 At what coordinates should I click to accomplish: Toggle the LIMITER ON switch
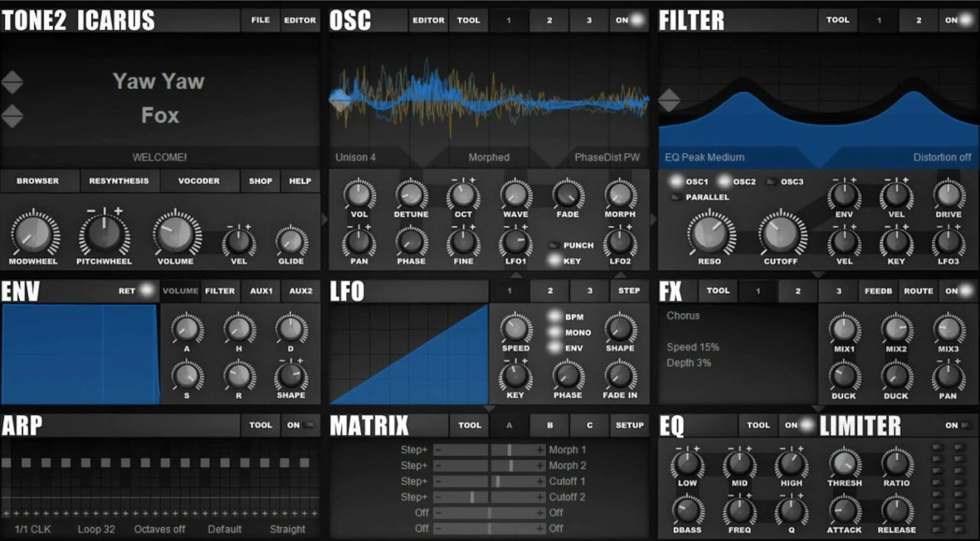(x=958, y=425)
